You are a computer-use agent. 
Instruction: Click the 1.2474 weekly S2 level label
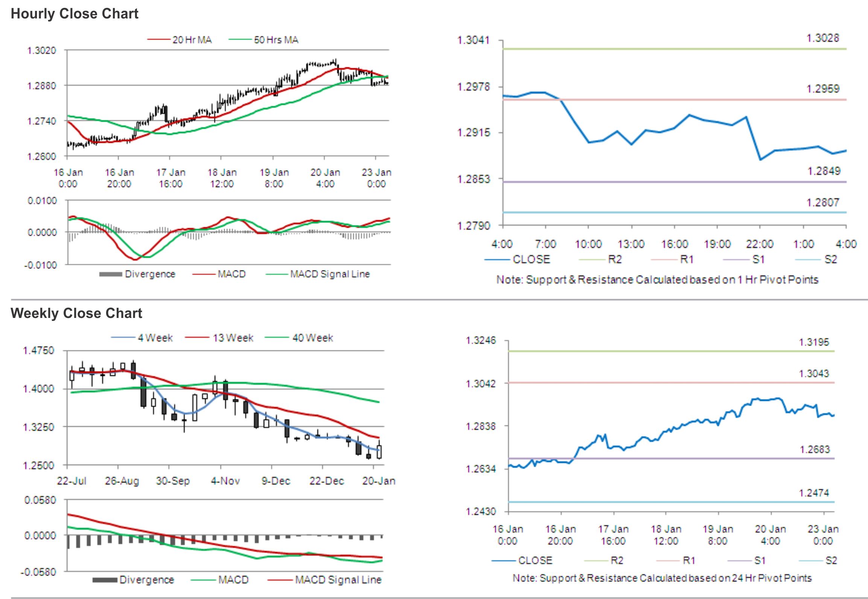coord(814,493)
